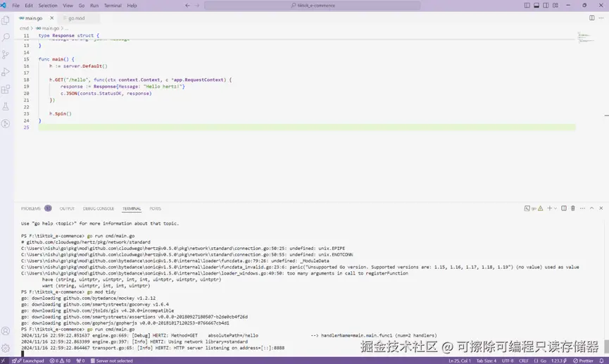Open the Run menu
The height and width of the screenshot is (364, 609).
(x=94, y=6)
